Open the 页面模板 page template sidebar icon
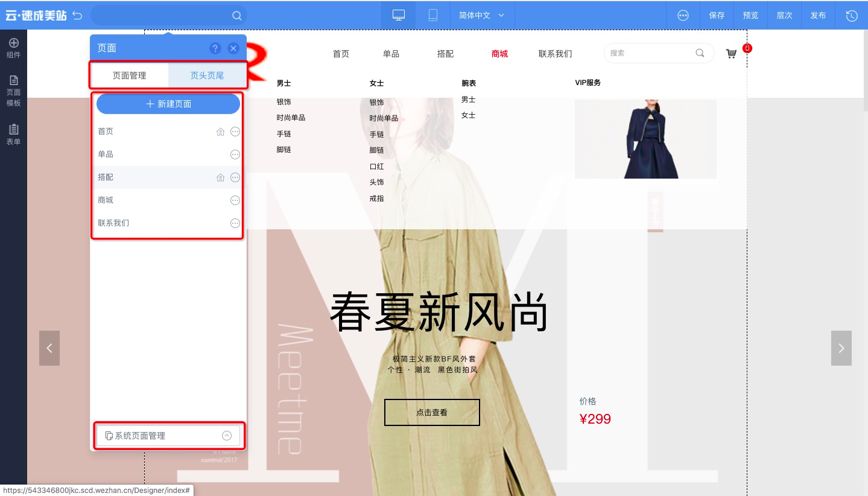 [x=13, y=91]
